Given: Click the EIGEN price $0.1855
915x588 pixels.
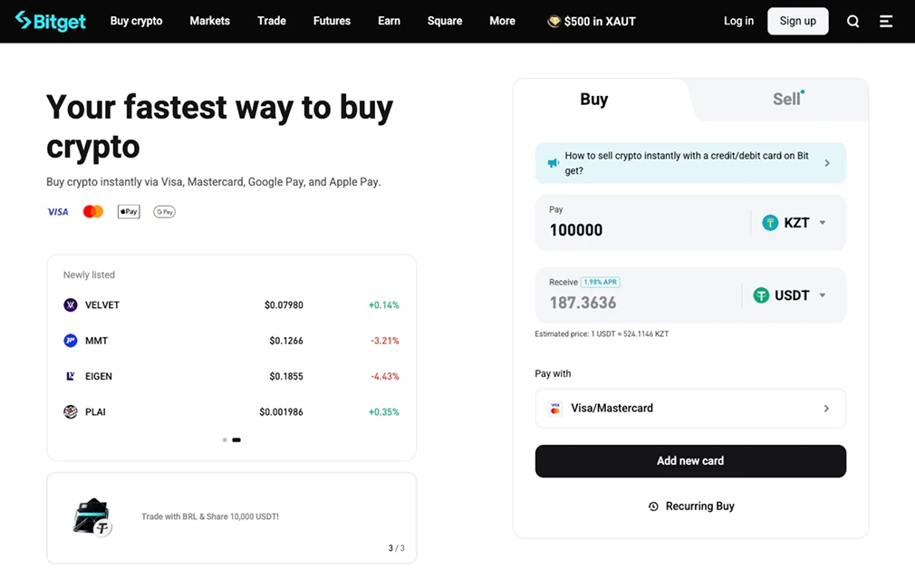Looking at the screenshot, I should (286, 376).
